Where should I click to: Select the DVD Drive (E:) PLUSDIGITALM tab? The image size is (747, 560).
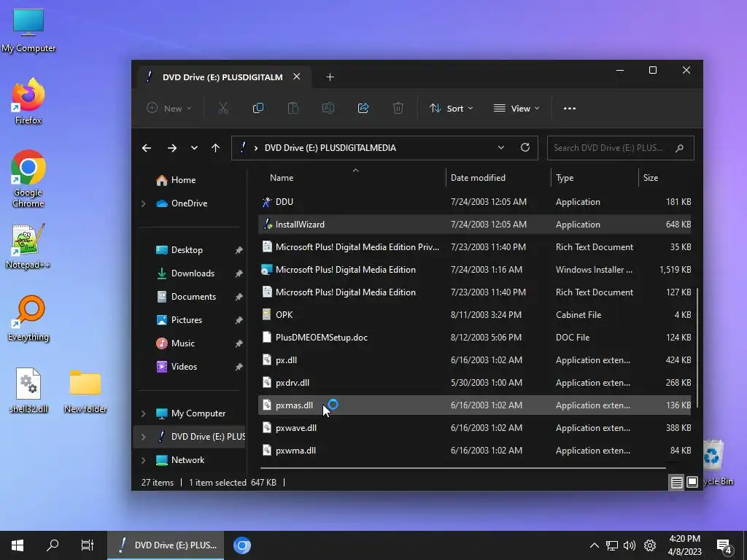coord(222,77)
